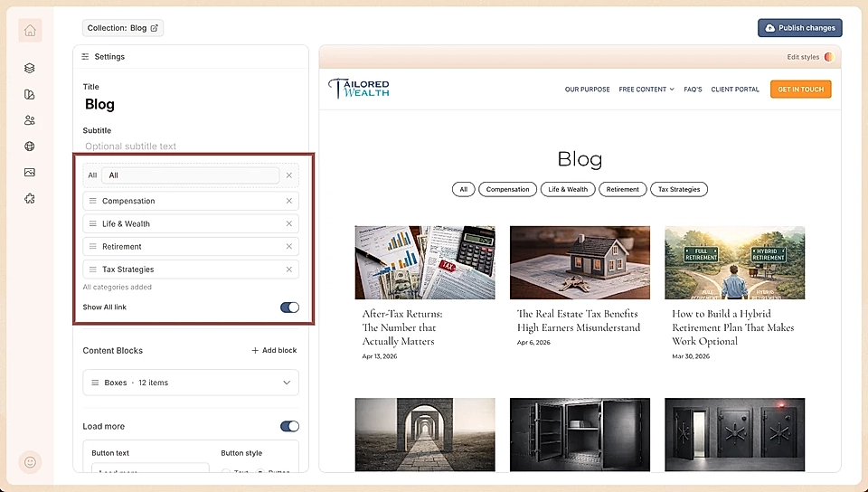
Task: Click FAQ's in site navigation
Action: pos(693,90)
